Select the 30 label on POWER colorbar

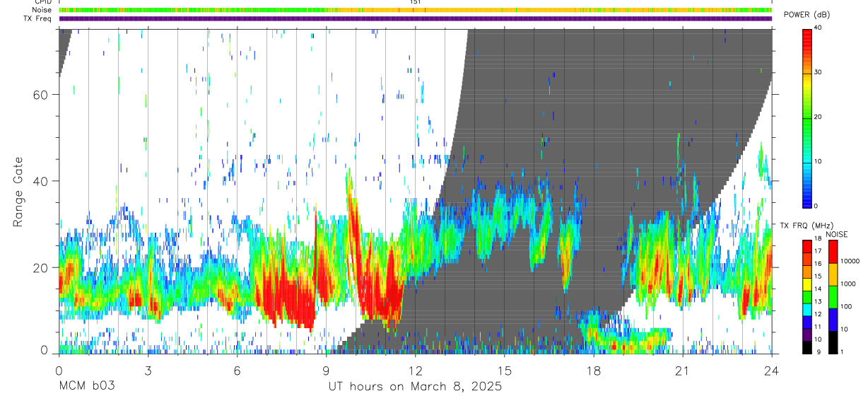click(819, 72)
